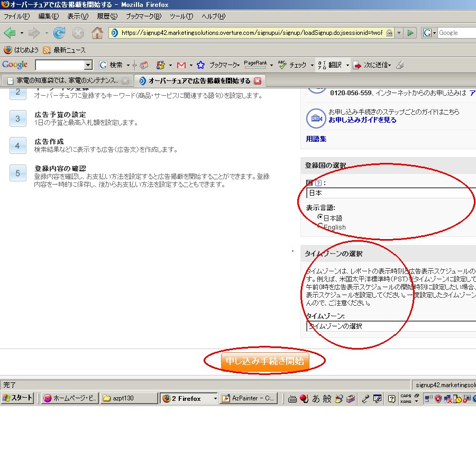Click the Google Toolbar search input

coord(60,65)
